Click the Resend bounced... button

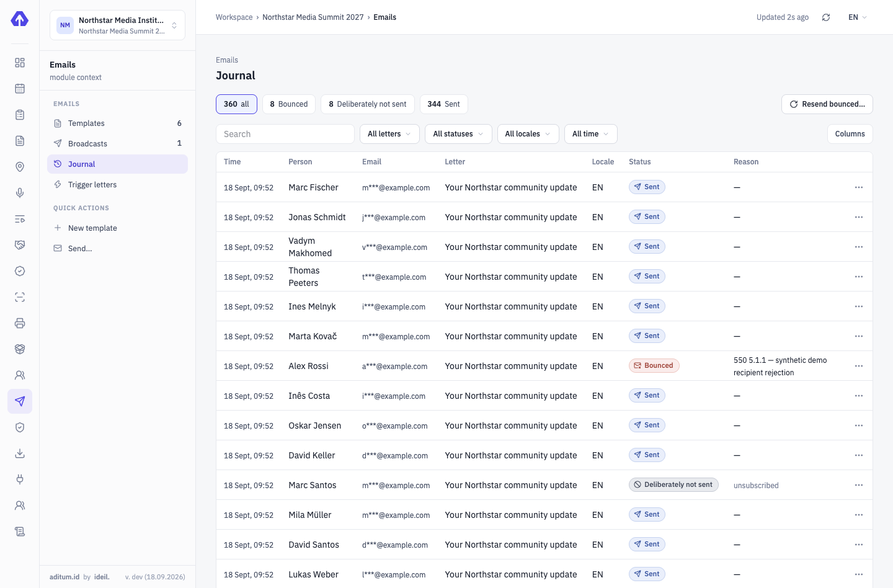tap(827, 104)
